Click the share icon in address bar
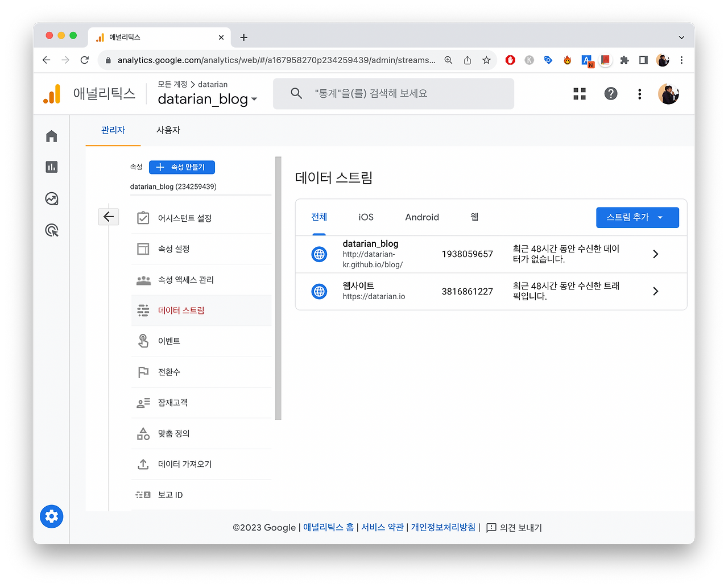The width and height of the screenshot is (728, 588). [468, 60]
